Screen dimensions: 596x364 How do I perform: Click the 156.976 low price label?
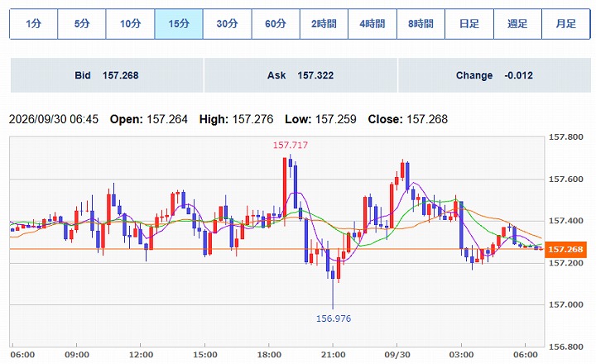point(334,318)
